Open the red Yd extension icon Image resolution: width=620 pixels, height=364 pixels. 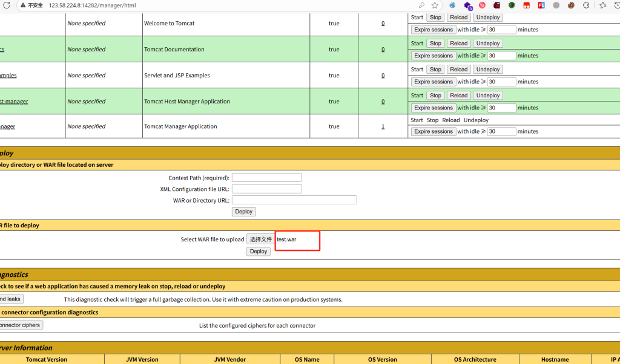pos(482,5)
